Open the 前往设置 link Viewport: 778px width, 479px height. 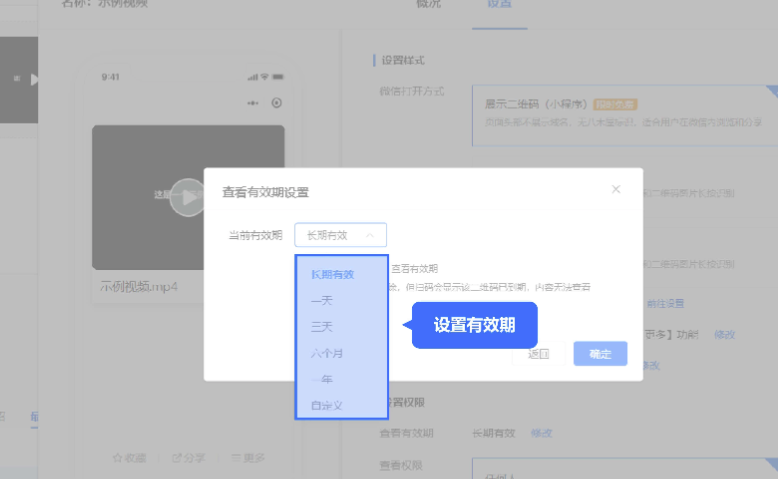coord(665,303)
